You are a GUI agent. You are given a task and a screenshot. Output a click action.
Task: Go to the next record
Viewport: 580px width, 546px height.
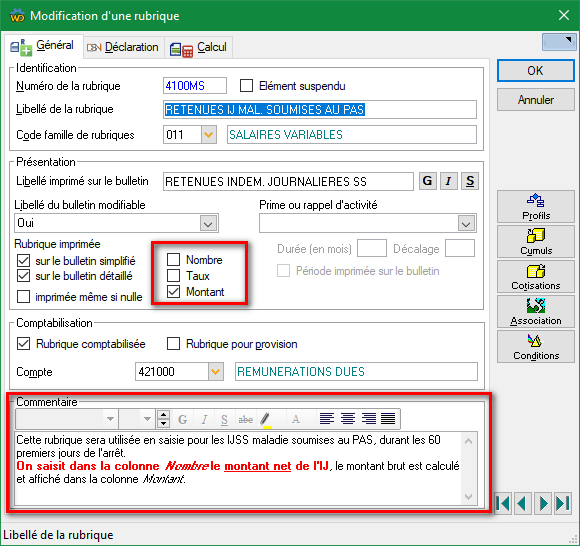click(x=543, y=503)
